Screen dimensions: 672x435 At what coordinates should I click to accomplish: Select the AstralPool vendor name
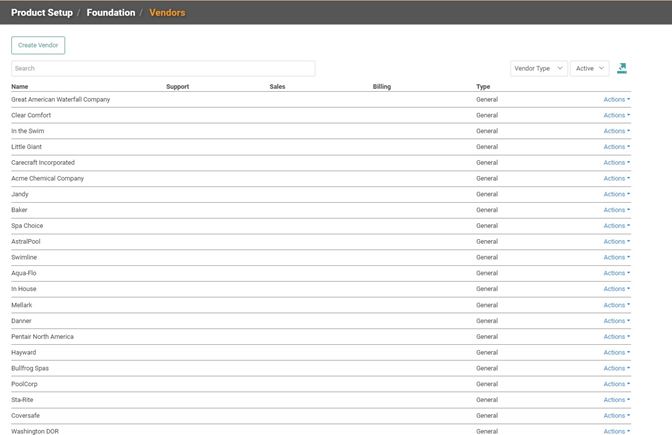[26, 242]
